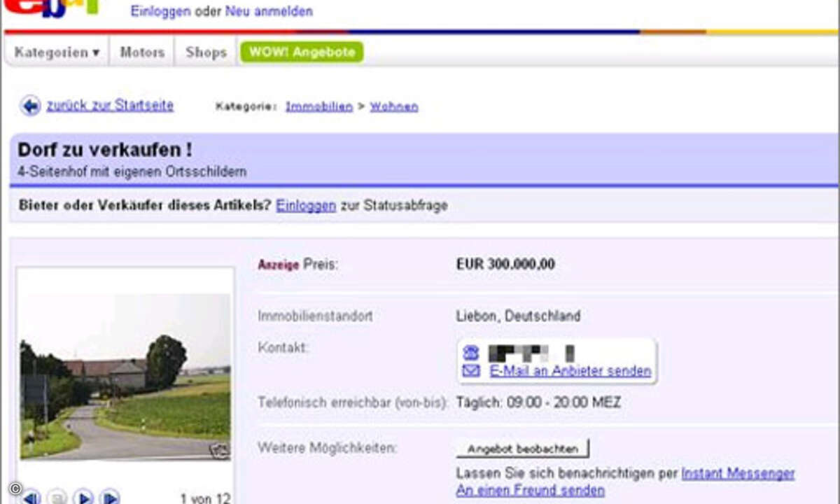Go to previous photo in gallery

31,497
